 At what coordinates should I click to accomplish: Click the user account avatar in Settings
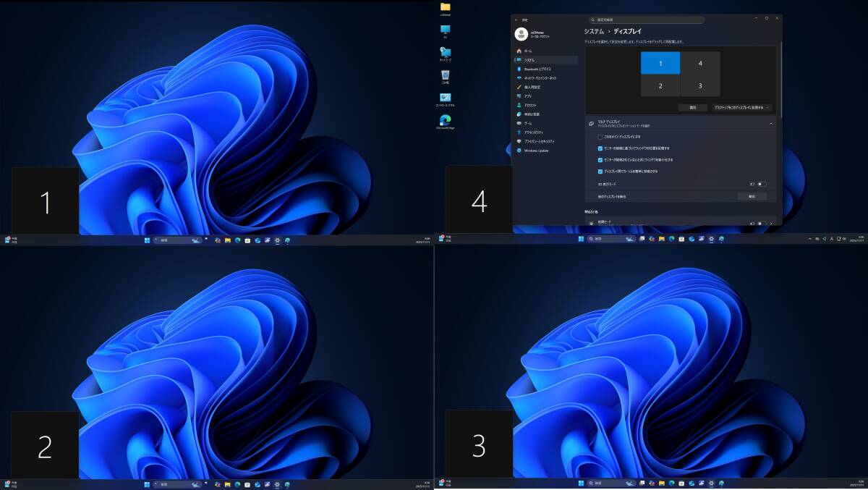[x=522, y=34]
